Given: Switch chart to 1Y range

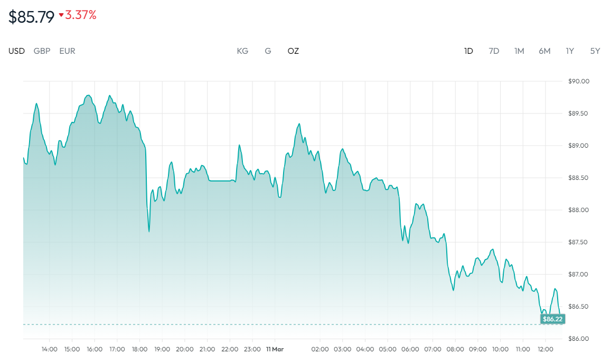Looking at the screenshot, I should coord(570,51).
